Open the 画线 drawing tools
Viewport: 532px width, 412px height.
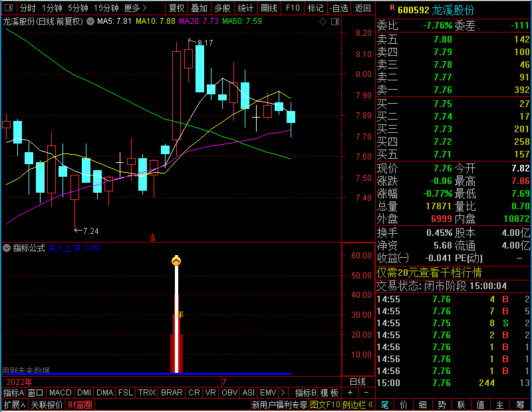point(269,8)
